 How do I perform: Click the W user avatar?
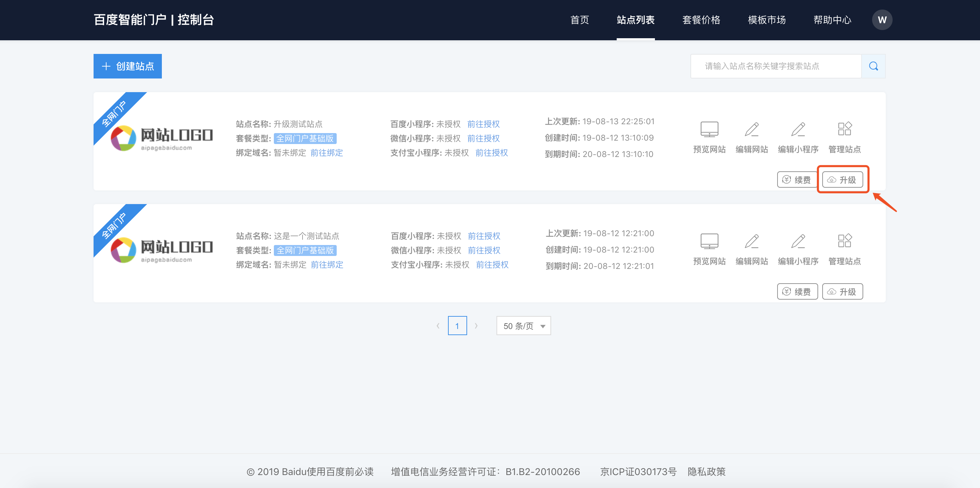point(882,20)
